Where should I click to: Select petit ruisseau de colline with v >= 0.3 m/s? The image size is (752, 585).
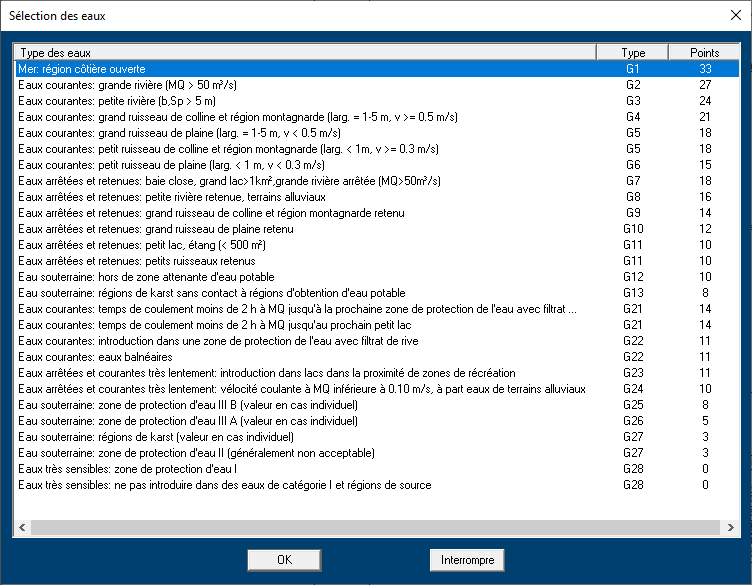pos(377,149)
